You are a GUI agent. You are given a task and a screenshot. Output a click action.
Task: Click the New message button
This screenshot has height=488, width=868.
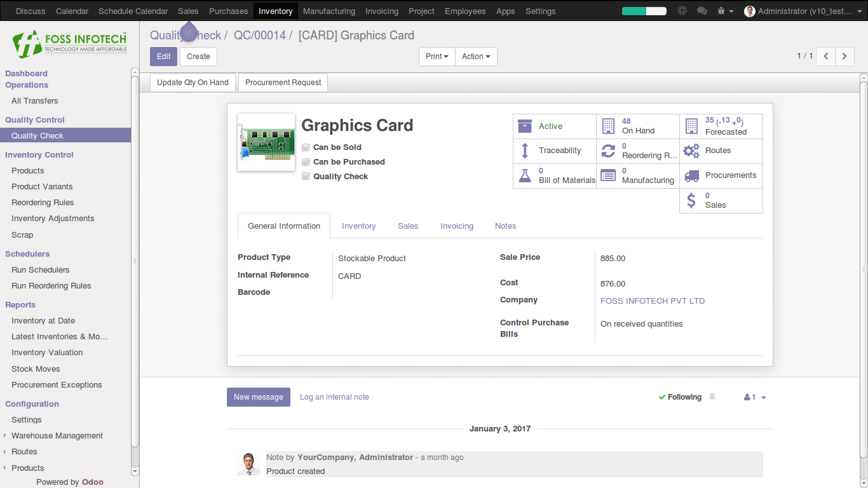259,397
